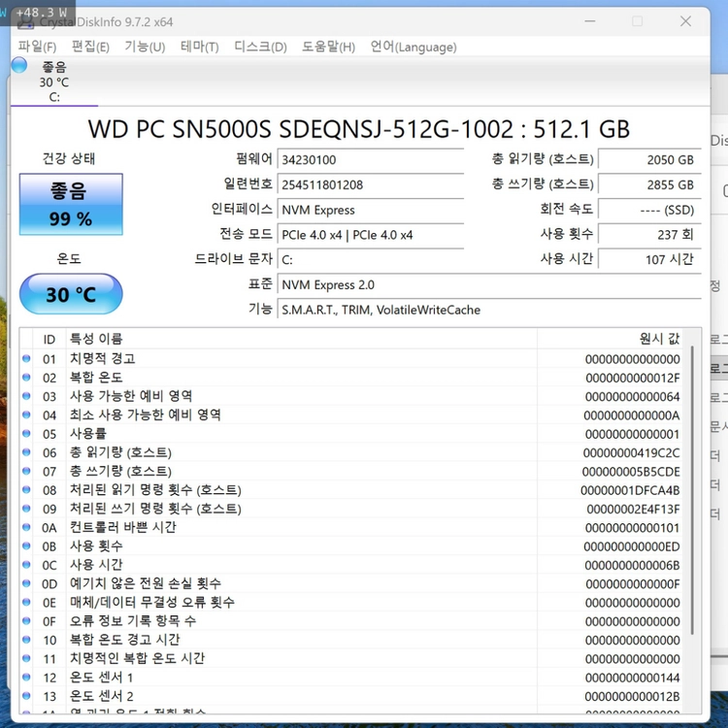This screenshot has width=728, height=728.
Task: Select the 온도 센서 1 attribute name
Action: click(x=101, y=677)
